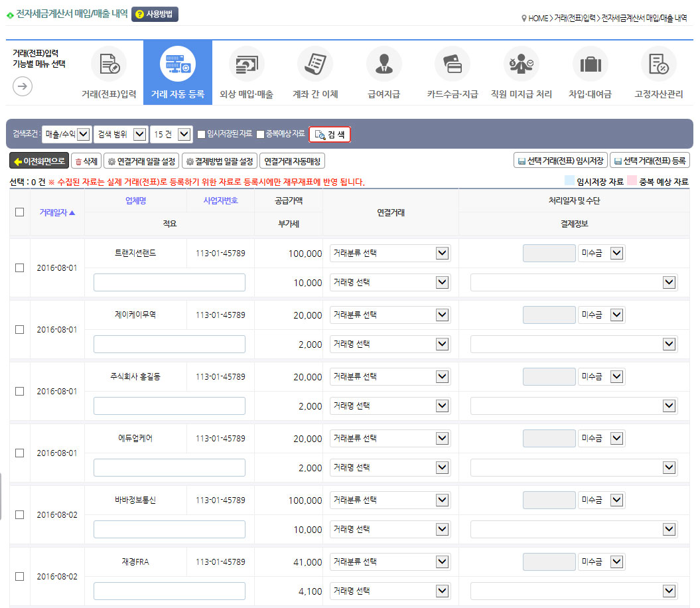
Task: Open 결제정보 dropdown in 트랜지션랜드 row
Action: (x=574, y=282)
